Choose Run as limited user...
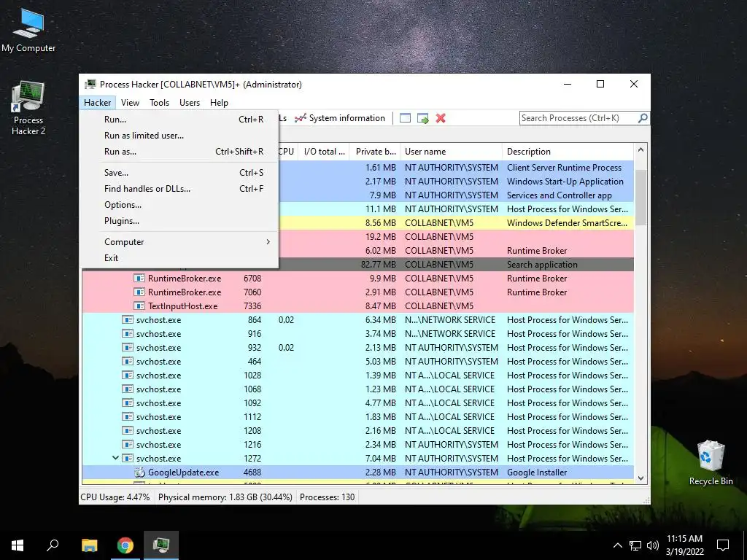Screen dimensions: 747x560 tap(179, 136)
